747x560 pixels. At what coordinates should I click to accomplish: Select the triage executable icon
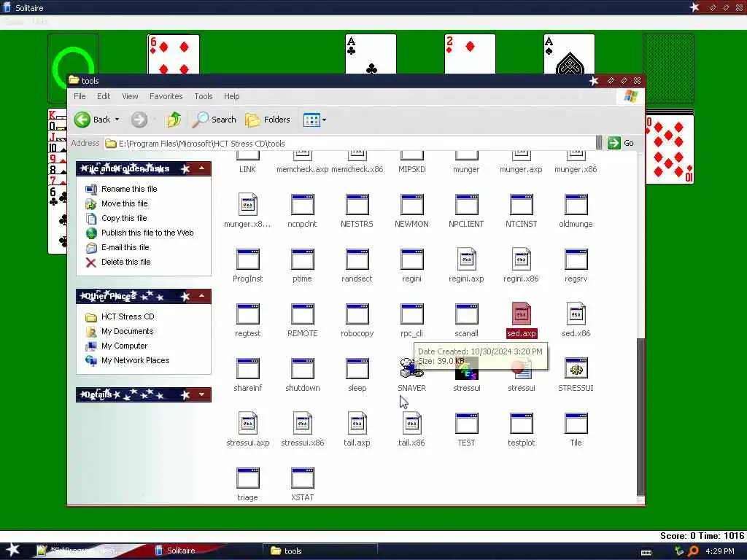tap(248, 478)
